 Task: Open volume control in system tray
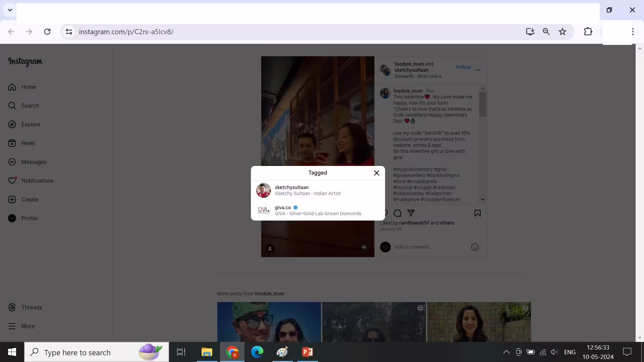[x=554, y=352]
